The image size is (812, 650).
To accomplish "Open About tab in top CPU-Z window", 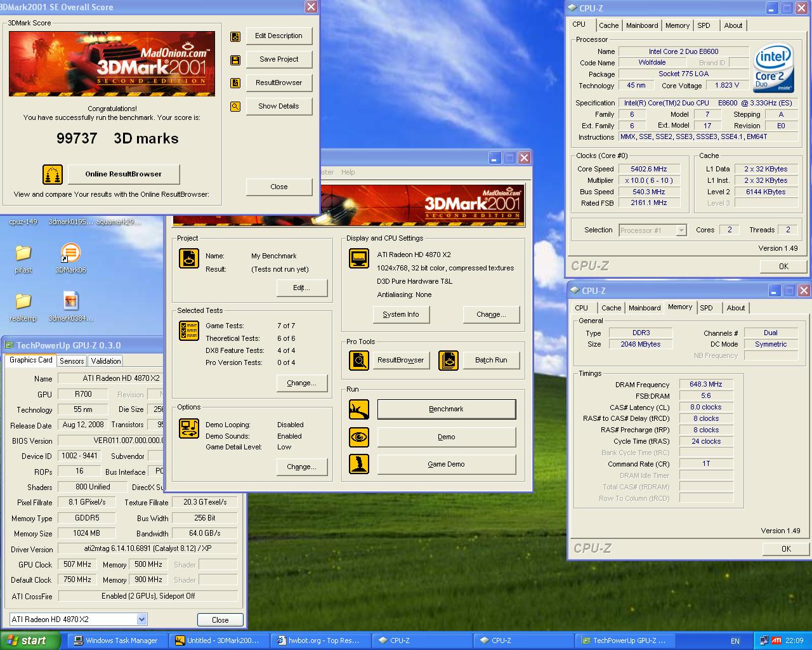I will click(x=733, y=25).
